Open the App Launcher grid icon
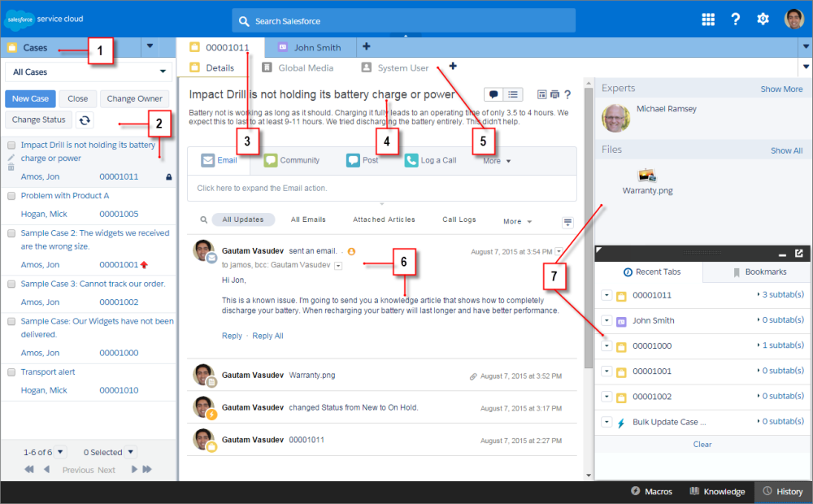Image resolution: width=813 pixels, height=504 pixels. 708,20
